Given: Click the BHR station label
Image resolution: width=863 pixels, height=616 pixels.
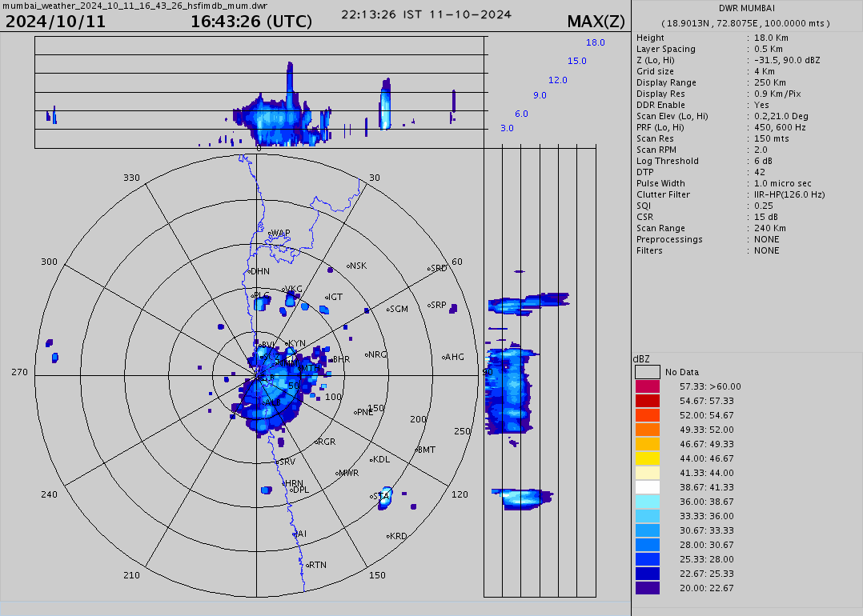Looking at the screenshot, I should (x=341, y=360).
